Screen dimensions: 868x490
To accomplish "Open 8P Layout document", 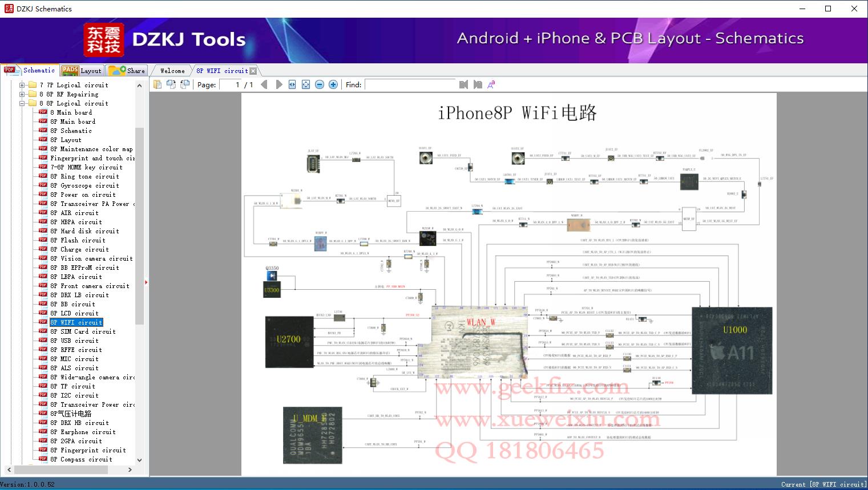I will (66, 140).
